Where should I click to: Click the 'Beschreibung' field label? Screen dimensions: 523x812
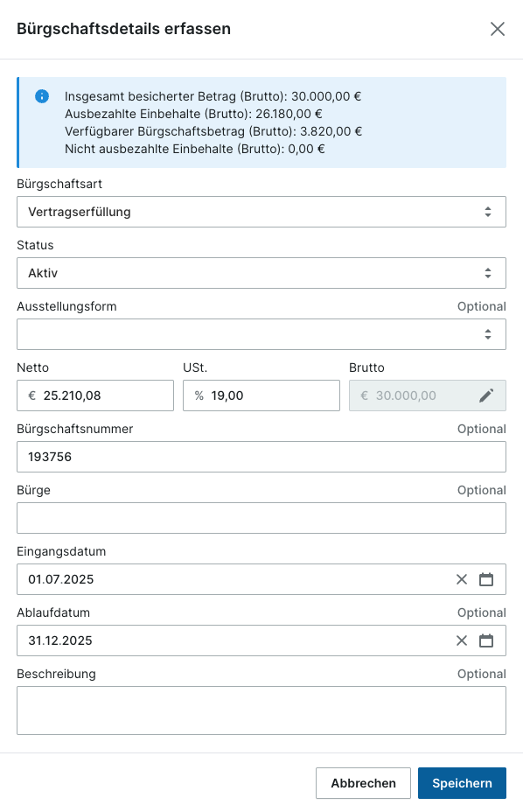[x=57, y=674]
